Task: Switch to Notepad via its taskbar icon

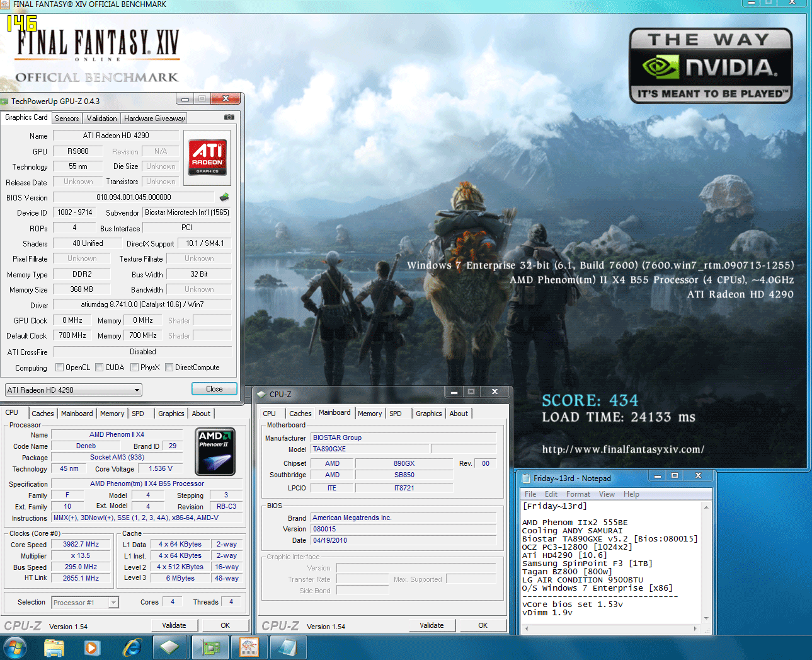Action: tap(288, 647)
